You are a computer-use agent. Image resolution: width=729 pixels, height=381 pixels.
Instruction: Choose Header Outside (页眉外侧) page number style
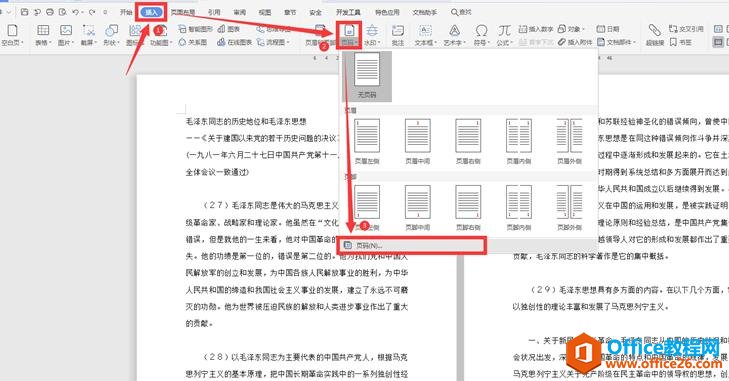pyautogui.click(x=570, y=141)
